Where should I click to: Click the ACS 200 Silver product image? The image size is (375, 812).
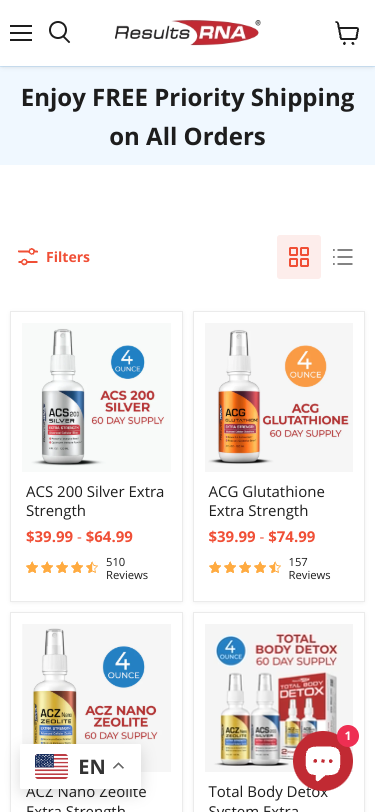click(x=96, y=397)
